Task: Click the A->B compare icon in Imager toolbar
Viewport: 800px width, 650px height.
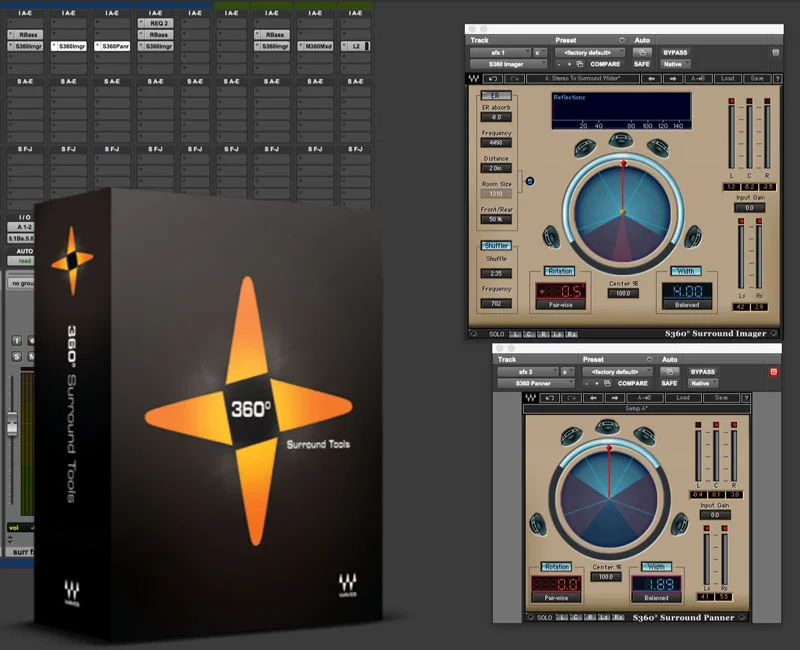Action: tap(700, 77)
